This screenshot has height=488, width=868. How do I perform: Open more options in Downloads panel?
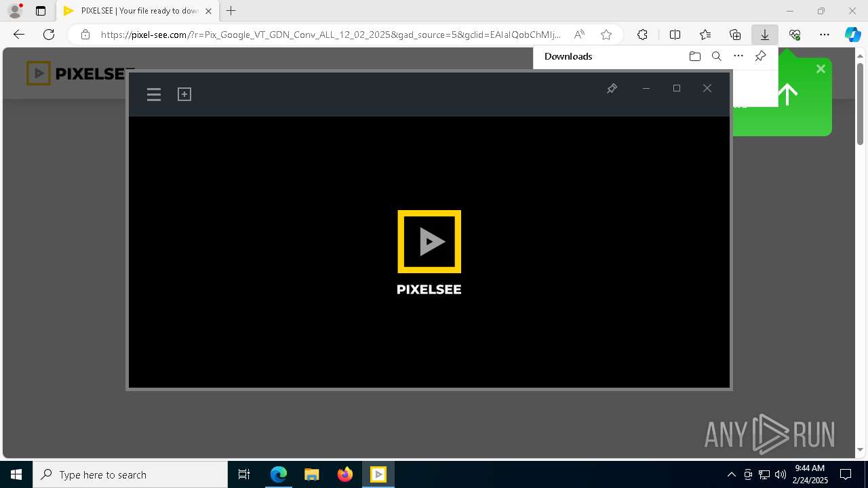click(738, 56)
